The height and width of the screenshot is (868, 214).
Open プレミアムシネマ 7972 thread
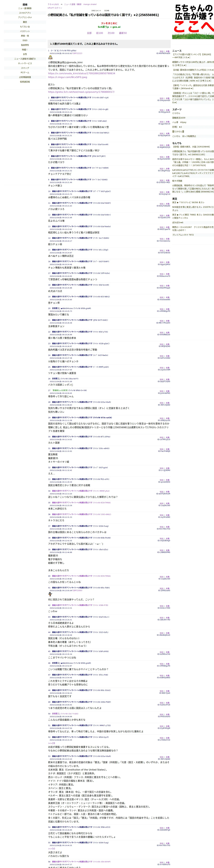(x=183, y=235)
